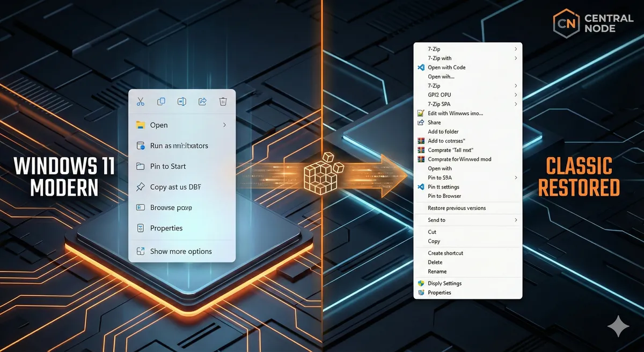Click the Properties icon in the classic menu

tap(421, 293)
